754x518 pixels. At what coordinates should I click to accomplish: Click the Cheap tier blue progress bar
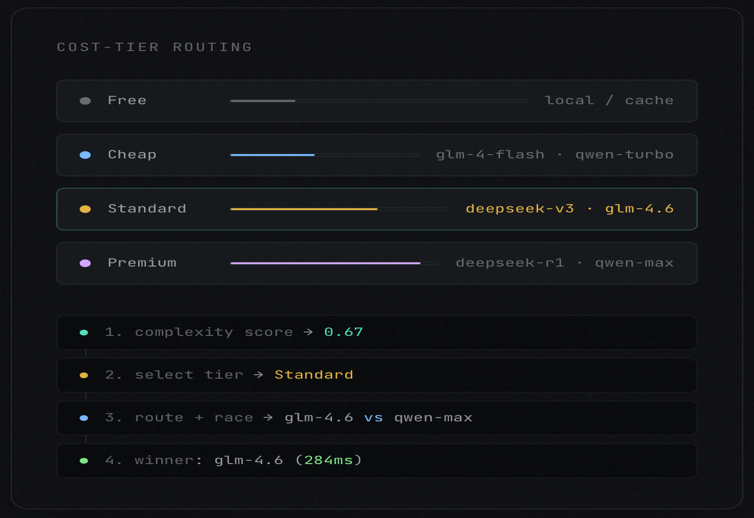click(325, 155)
